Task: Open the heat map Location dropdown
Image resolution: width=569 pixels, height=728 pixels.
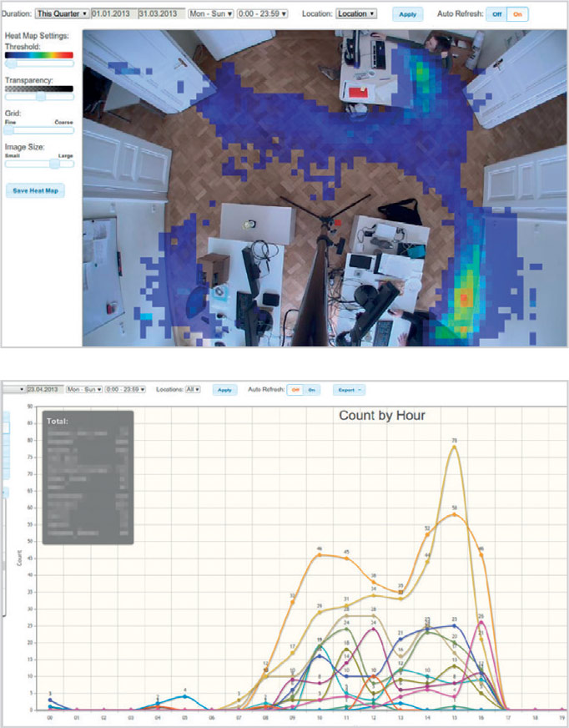Action: [356, 14]
